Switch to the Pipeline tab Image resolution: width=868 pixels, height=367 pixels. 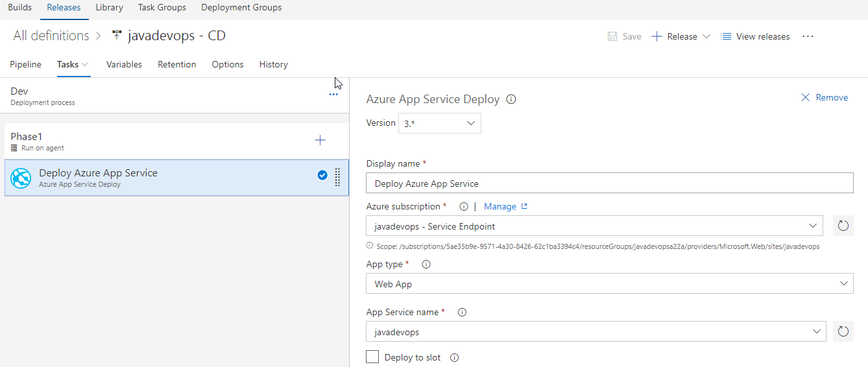(25, 64)
